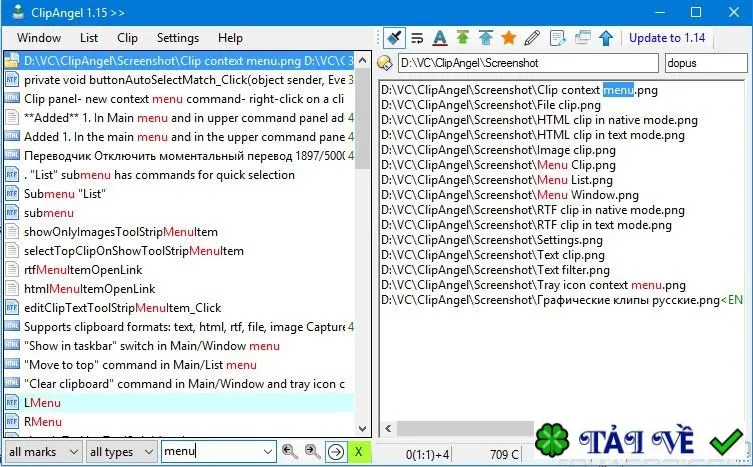
Task: Open the all types filter dropdown
Action: (x=121, y=452)
